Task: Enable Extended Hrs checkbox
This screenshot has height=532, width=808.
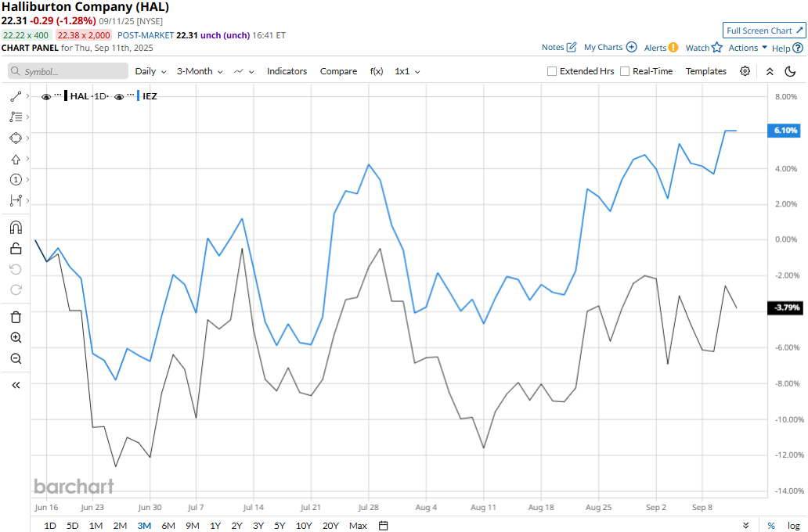Action: [x=552, y=71]
